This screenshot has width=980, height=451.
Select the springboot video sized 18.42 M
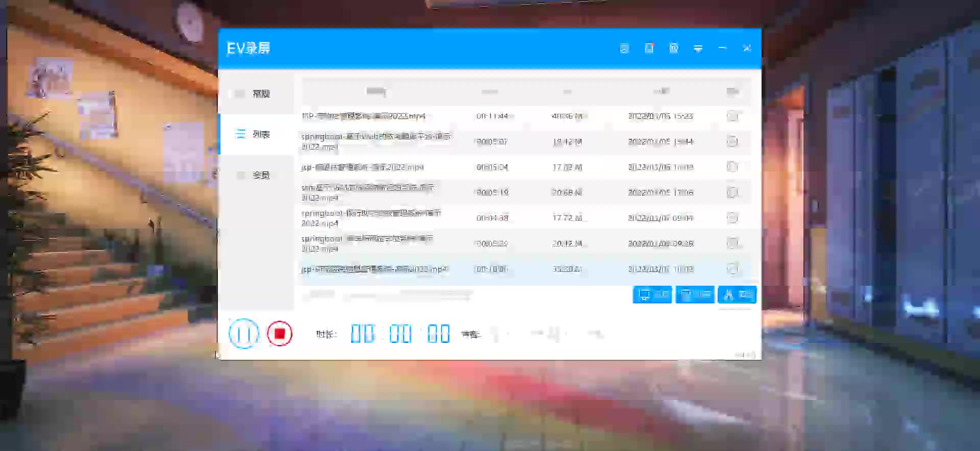pos(376,141)
